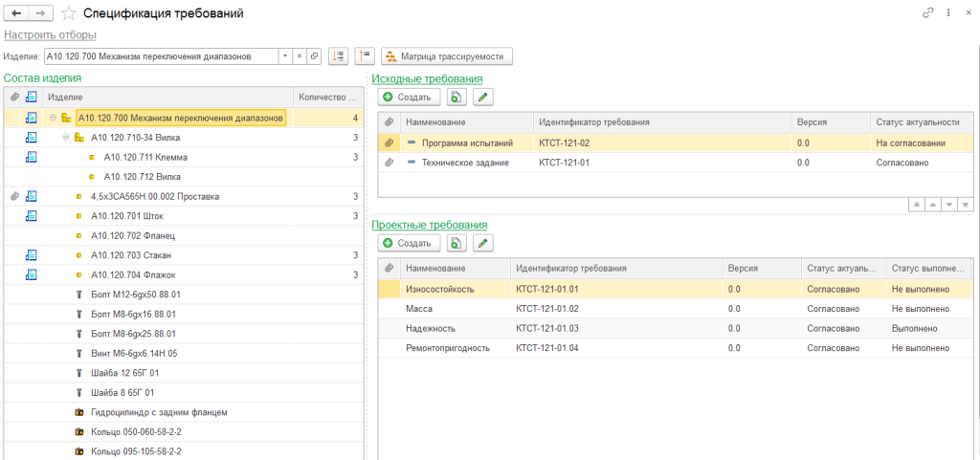Click the back navigation arrow
The width and height of the screenshot is (980, 460).
[x=16, y=13]
